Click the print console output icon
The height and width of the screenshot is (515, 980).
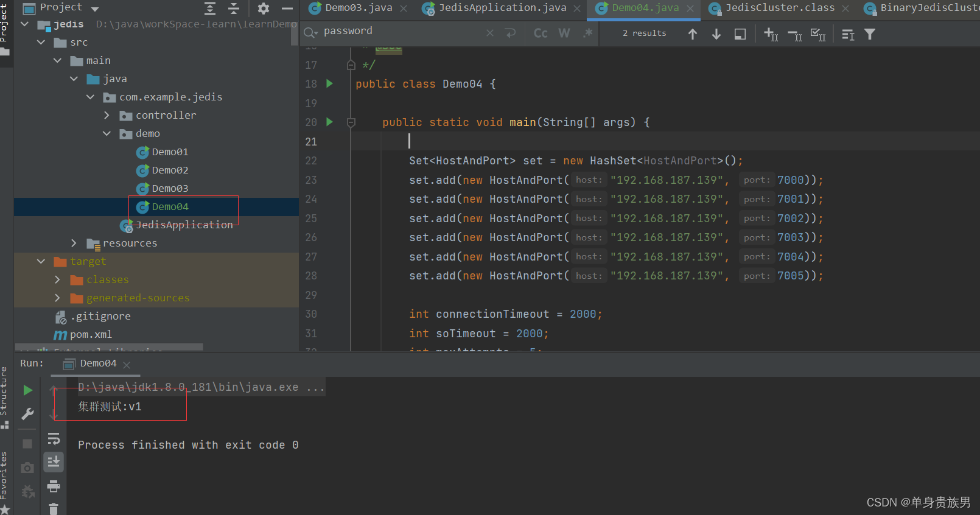pos(54,486)
